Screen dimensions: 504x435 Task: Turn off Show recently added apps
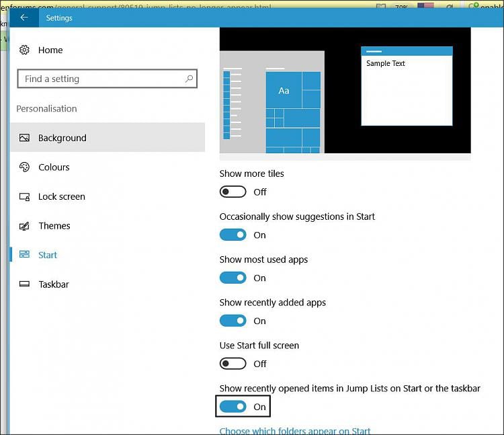pyautogui.click(x=233, y=321)
